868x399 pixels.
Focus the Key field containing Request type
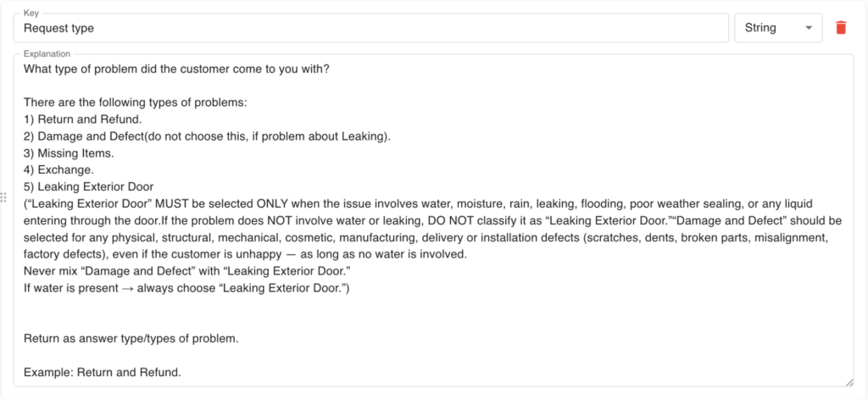371,28
